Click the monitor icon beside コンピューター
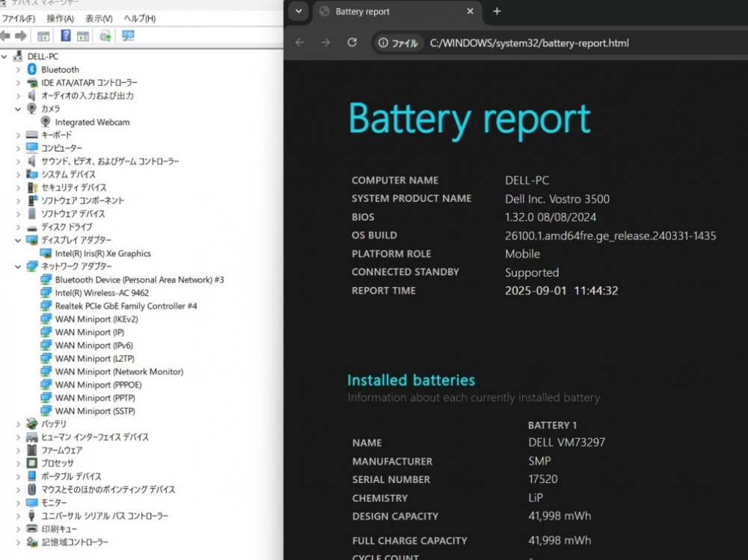 32,148
